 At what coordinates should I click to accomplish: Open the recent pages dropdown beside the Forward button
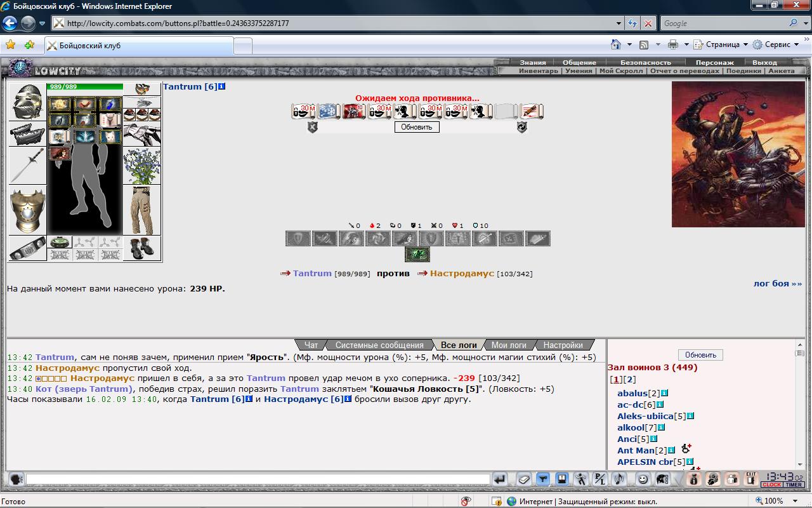[43, 23]
